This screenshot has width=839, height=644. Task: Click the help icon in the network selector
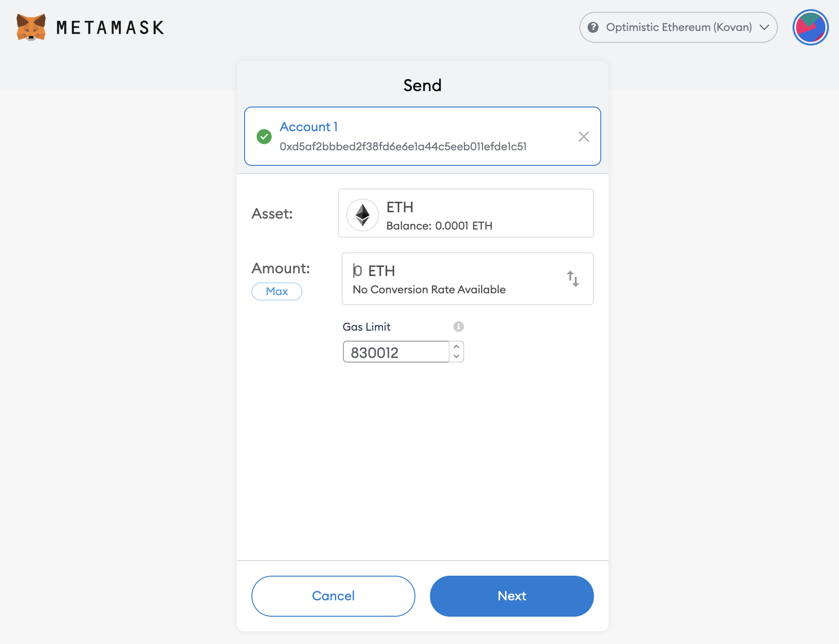(593, 27)
